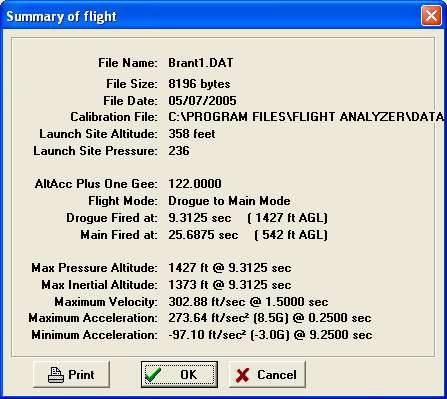Viewport: 447px width, 399px height.
Task: Click the AltAcc Plus One Gee value
Action: coord(195,184)
